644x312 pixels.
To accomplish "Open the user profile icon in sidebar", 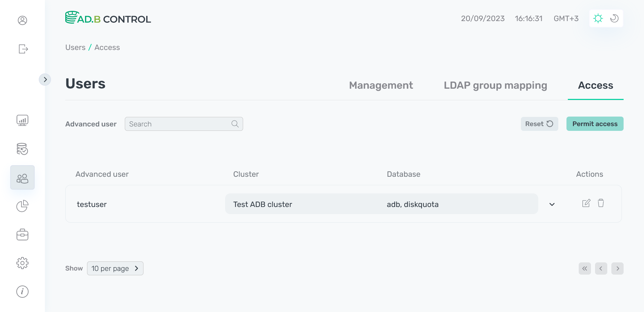I will tap(22, 20).
